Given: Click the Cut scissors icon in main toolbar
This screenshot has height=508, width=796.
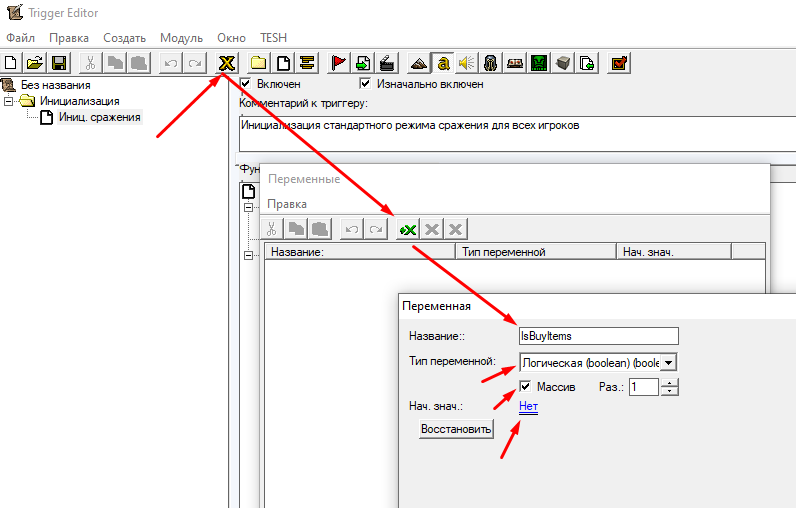Looking at the screenshot, I should point(90,63).
